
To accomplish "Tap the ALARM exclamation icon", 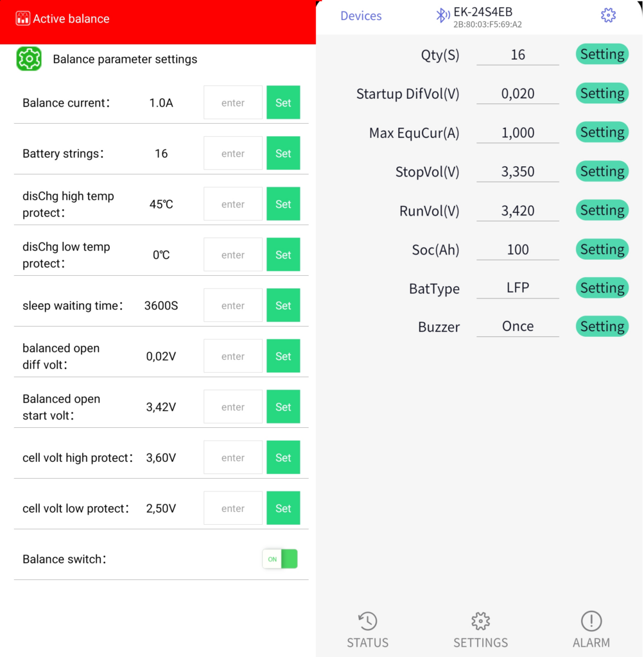I will pos(591,621).
